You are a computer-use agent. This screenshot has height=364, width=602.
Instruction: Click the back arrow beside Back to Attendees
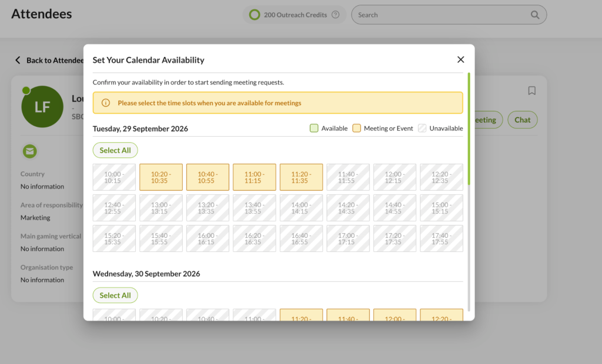tap(18, 60)
